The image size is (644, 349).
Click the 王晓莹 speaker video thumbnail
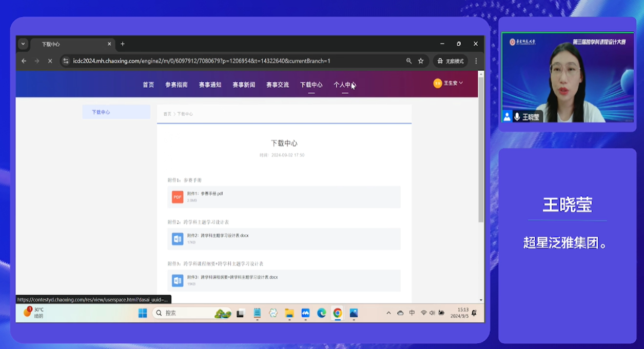click(568, 77)
